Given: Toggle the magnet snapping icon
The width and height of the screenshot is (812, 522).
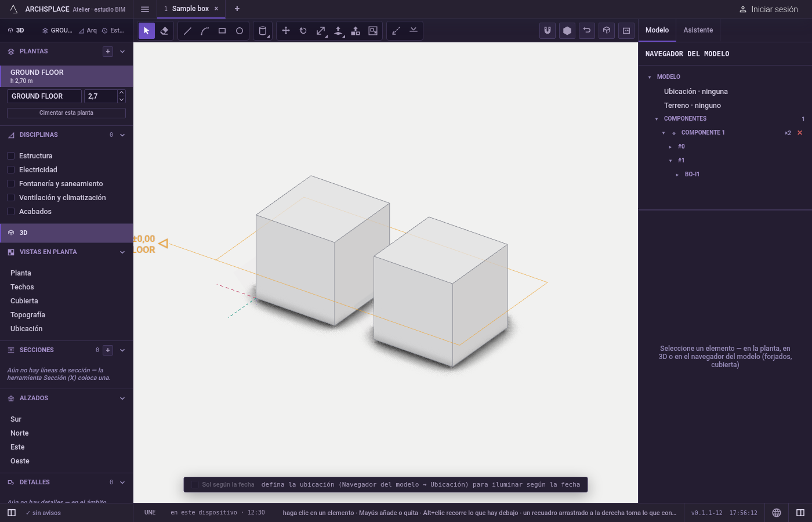Looking at the screenshot, I should 548,31.
